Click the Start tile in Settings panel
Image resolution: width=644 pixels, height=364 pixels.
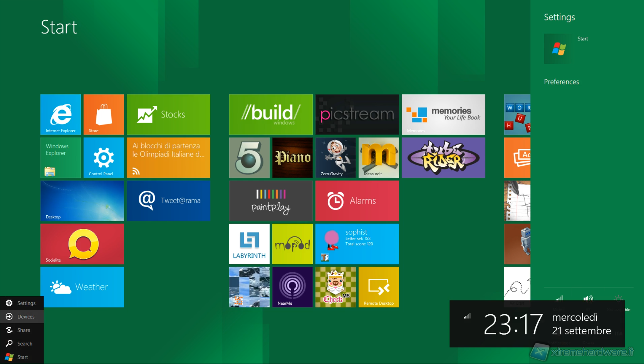[558, 49]
